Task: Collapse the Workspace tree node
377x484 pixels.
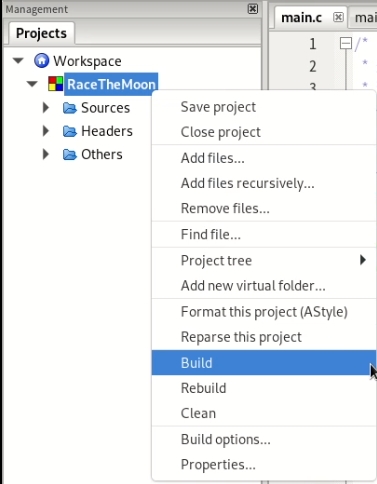Action: [x=18, y=61]
